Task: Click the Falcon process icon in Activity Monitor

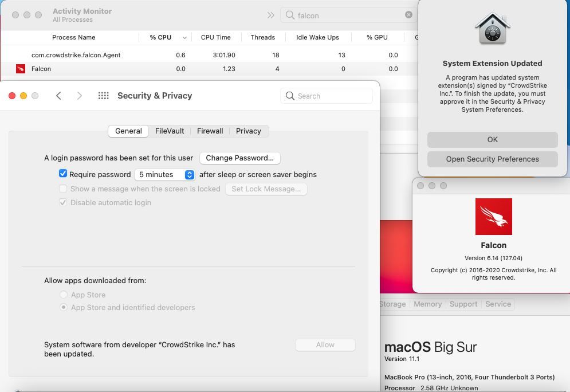Action: pos(21,69)
